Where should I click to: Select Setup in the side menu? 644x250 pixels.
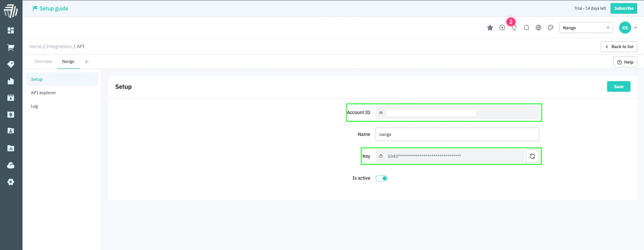coord(62,79)
